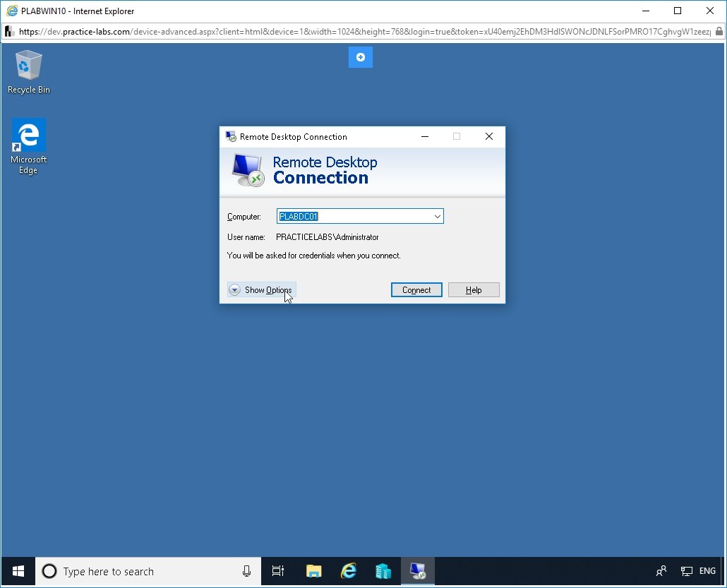Minimize the Internet Explorer window
Viewport: 727px width, 588px height.
(x=645, y=11)
